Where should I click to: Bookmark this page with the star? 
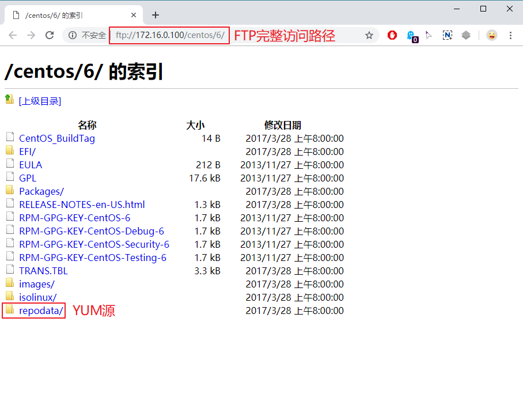pos(369,35)
